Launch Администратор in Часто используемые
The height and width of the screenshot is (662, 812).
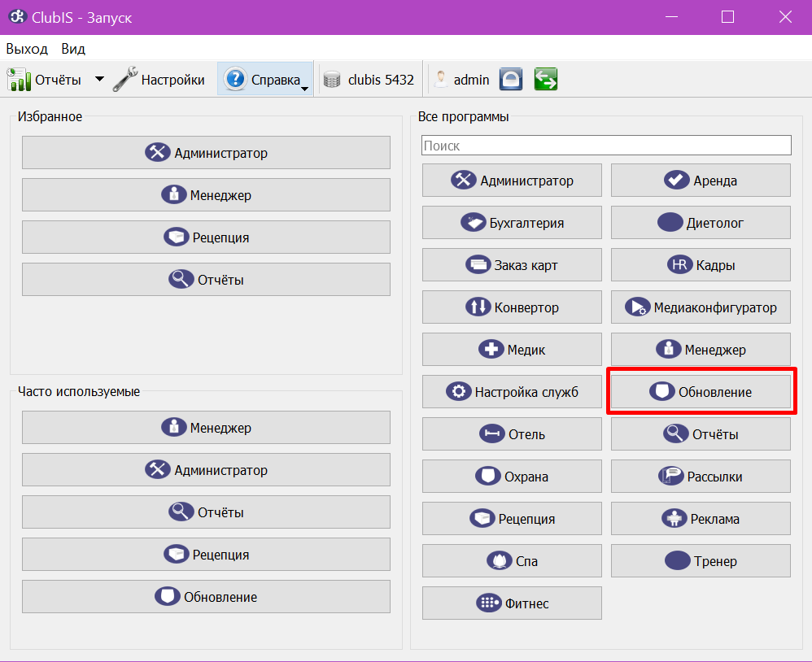tap(206, 469)
